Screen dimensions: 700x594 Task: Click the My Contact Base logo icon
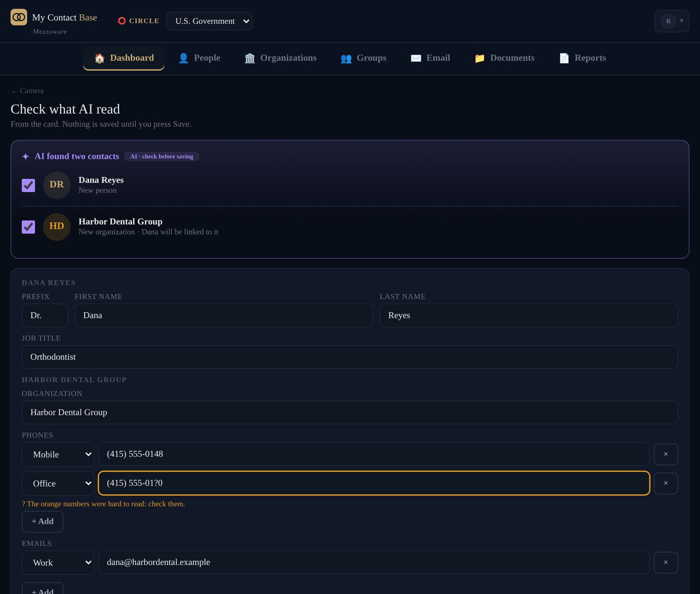click(19, 17)
